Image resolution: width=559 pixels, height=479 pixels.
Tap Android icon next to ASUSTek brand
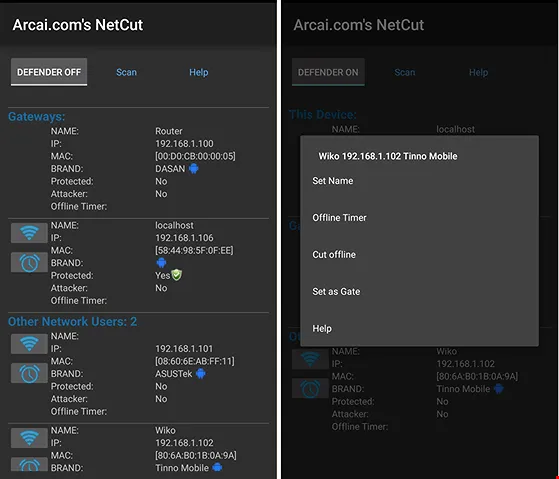pyautogui.click(x=201, y=374)
